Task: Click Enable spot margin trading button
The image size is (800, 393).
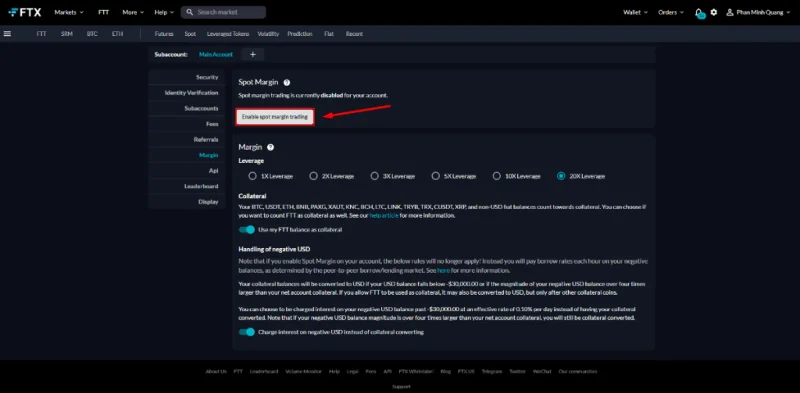Action: (275, 117)
